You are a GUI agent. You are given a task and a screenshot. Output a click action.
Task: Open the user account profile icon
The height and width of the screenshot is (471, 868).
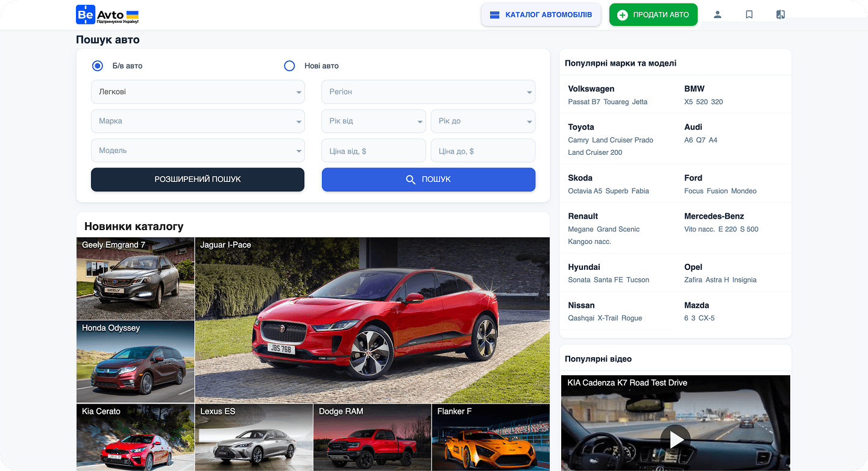tap(717, 14)
